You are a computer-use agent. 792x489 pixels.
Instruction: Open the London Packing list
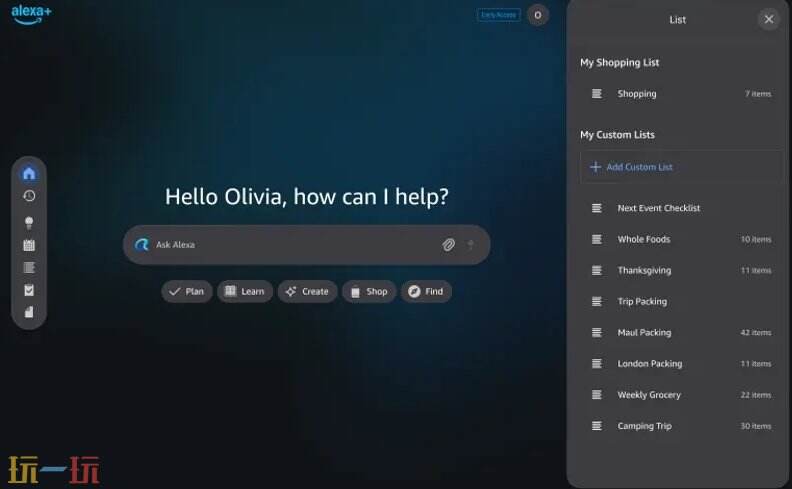tap(681, 364)
